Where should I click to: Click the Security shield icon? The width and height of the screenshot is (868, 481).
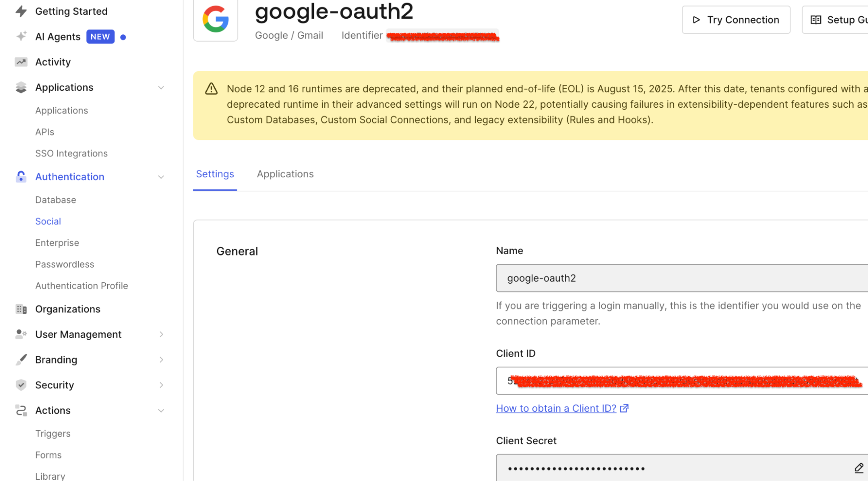click(x=21, y=385)
